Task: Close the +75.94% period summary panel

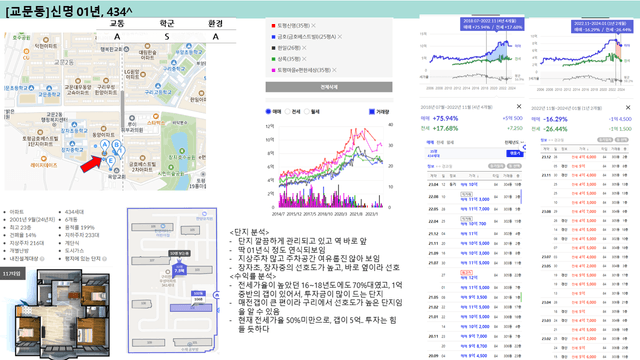Action: (519, 107)
